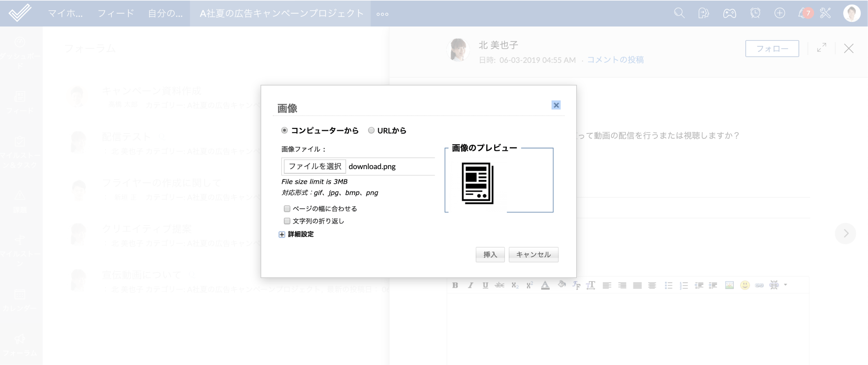Open キャンペーン資料作成 forum post
Viewport: 868px width, 365px height.
click(x=151, y=91)
